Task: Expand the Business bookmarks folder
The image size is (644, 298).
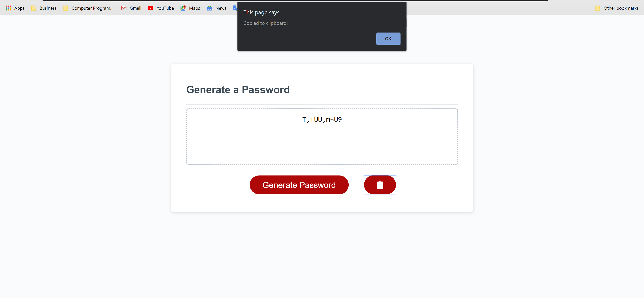Action: click(44, 8)
